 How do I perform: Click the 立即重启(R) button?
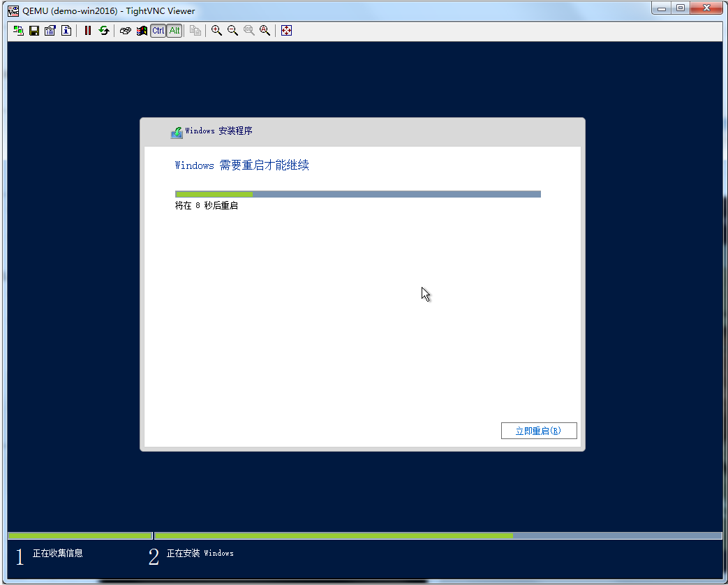[539, 431]
